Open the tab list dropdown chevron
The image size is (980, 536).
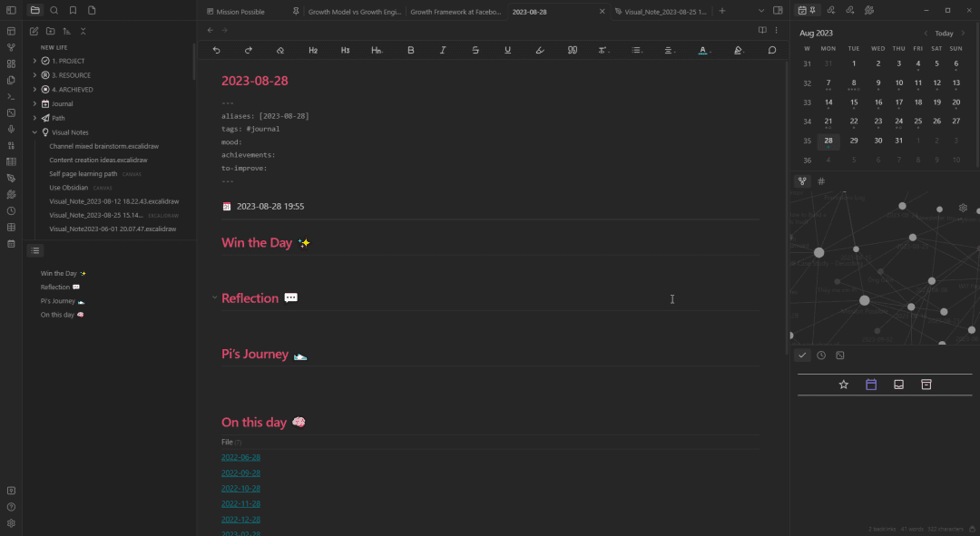[761, 11]
